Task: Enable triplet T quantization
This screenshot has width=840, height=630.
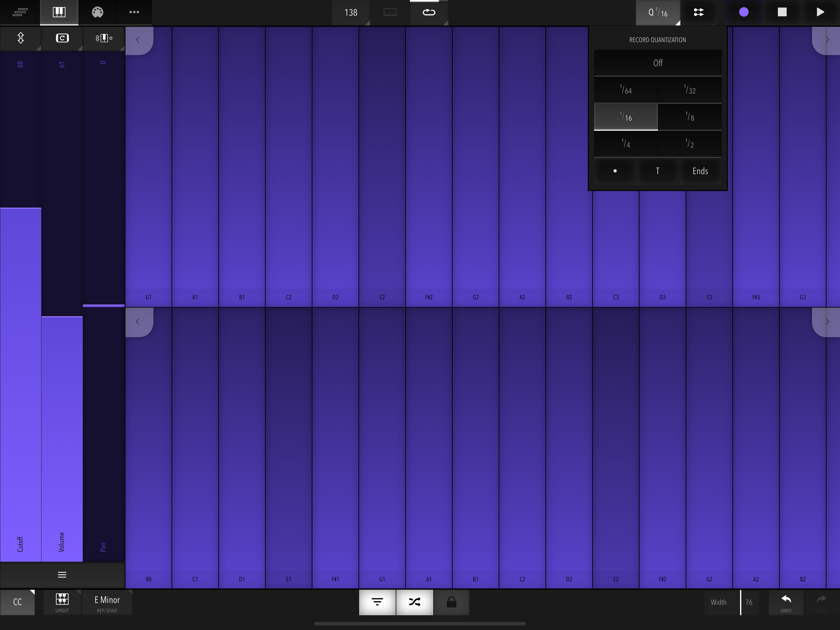Action: (657, 171)
